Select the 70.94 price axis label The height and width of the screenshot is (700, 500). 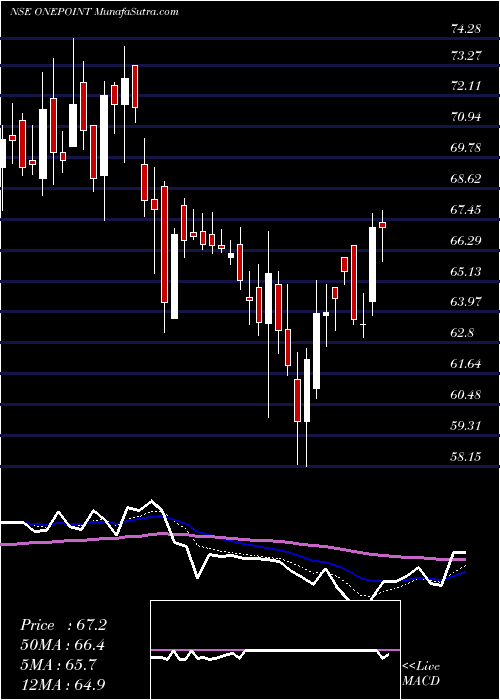click(x=466, y=117)
